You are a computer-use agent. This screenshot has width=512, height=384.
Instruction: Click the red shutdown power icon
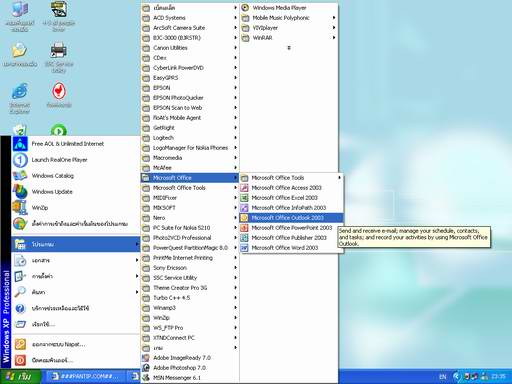tap(20, 360)
